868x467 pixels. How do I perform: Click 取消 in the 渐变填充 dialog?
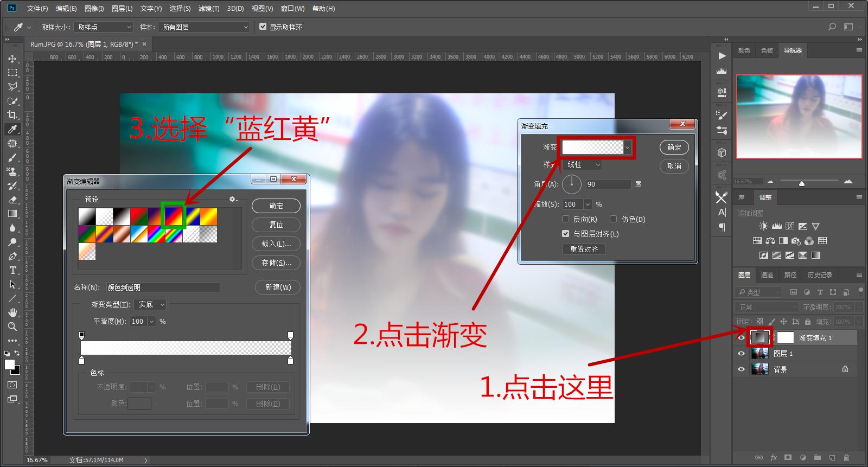674,166
